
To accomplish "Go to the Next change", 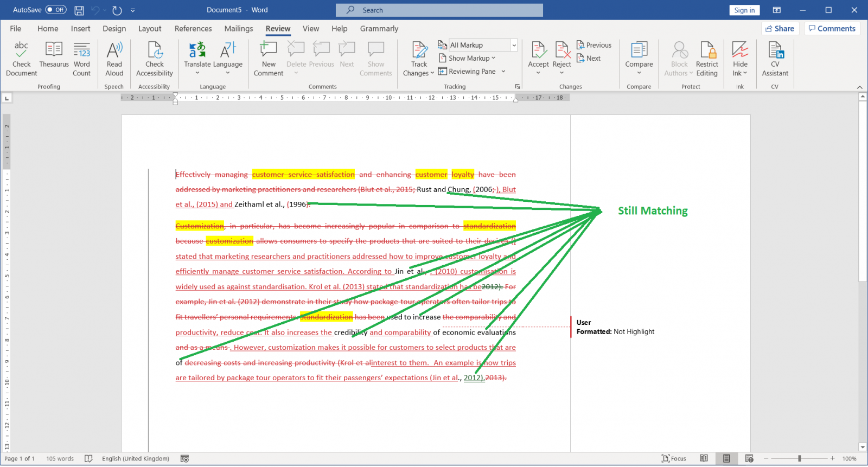I will 589,58.
